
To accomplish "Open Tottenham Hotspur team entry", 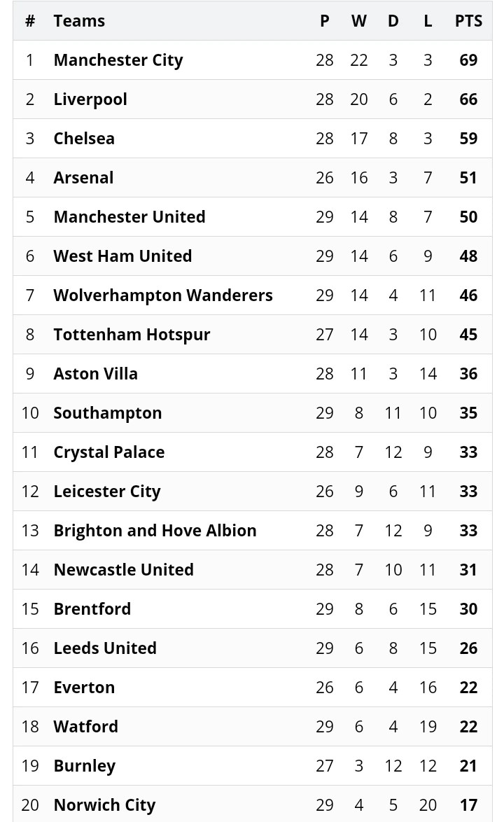I will tap(132, 335).
